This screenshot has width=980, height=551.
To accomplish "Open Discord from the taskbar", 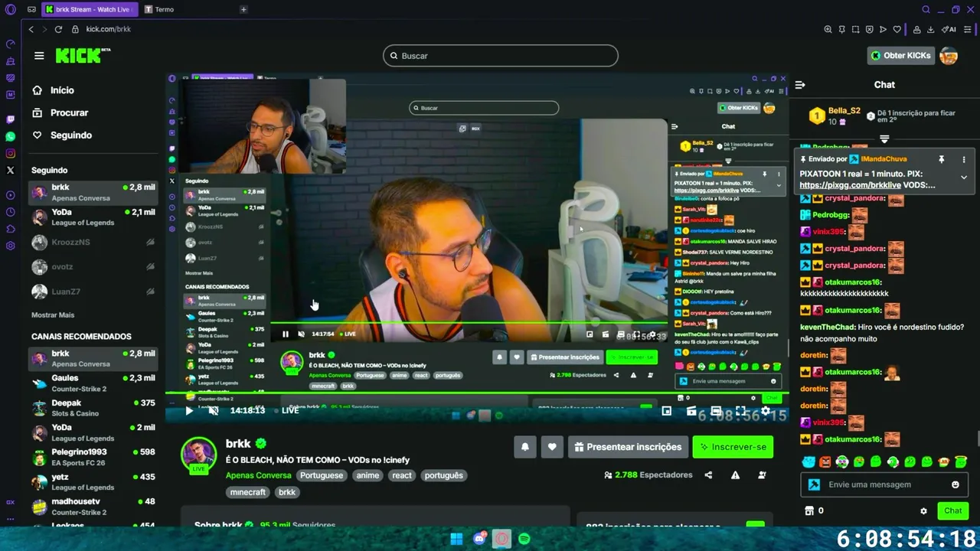I will (x=479, y=539).
